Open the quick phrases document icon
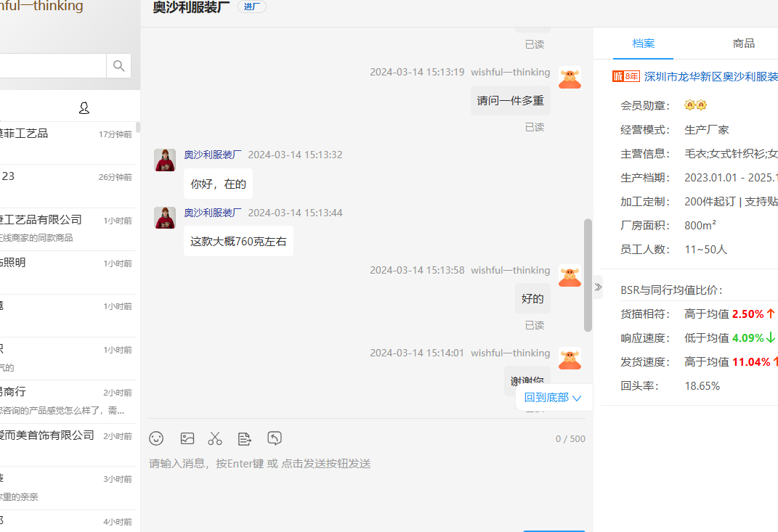778x532 pixels. [245, 438]
